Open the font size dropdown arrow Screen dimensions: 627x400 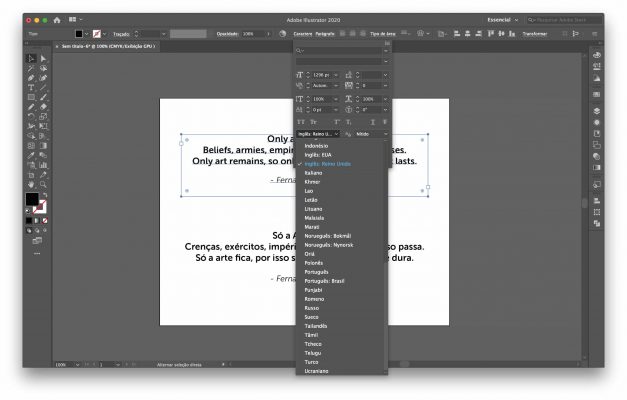point(336,75)
